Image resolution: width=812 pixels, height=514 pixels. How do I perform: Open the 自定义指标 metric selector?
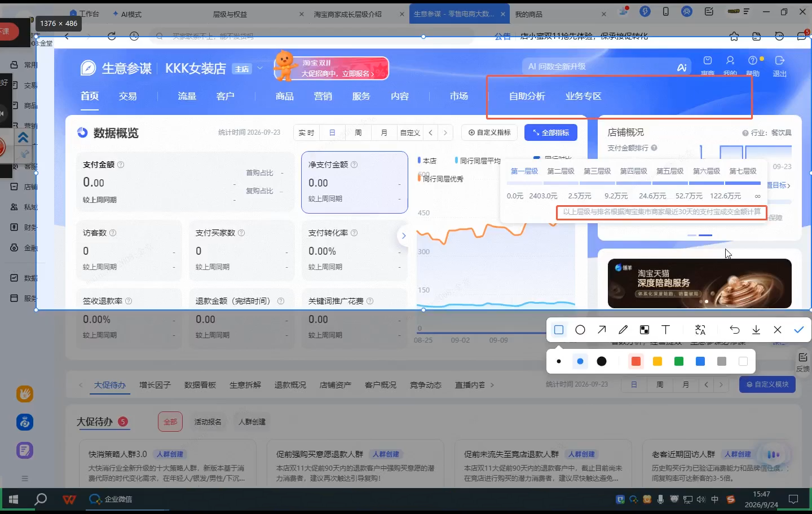[489, 132]
